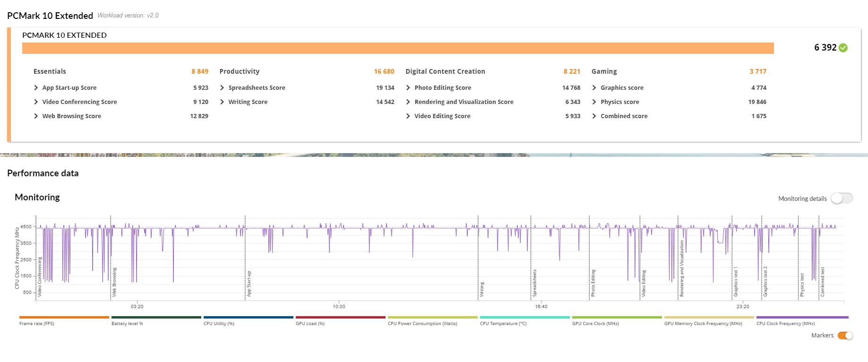Select the Battery level % legend item
Screen dimensions: 868x362
tap(156, 321)
